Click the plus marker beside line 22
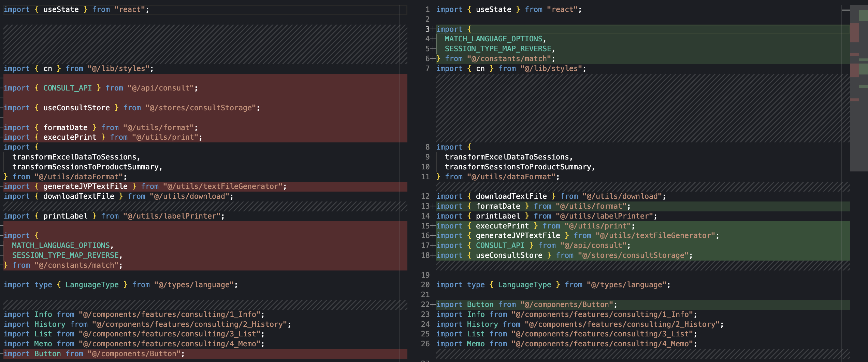The height and width of the screenshot is (362, 868). (x=433, y=305)
